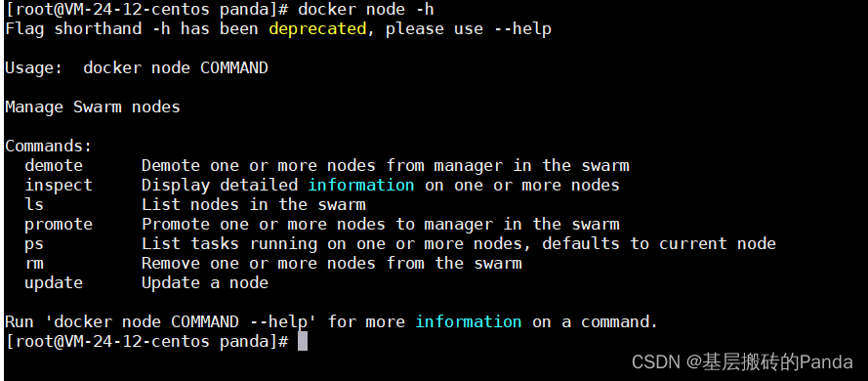Click the 'promote' command name
This screenshot has width=868, height=381.
pos(59,225)
